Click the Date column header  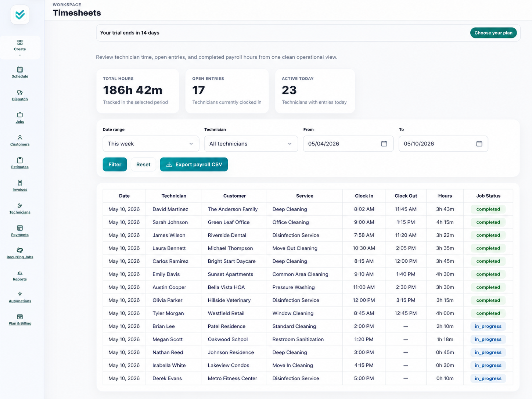tap(124, 196)
